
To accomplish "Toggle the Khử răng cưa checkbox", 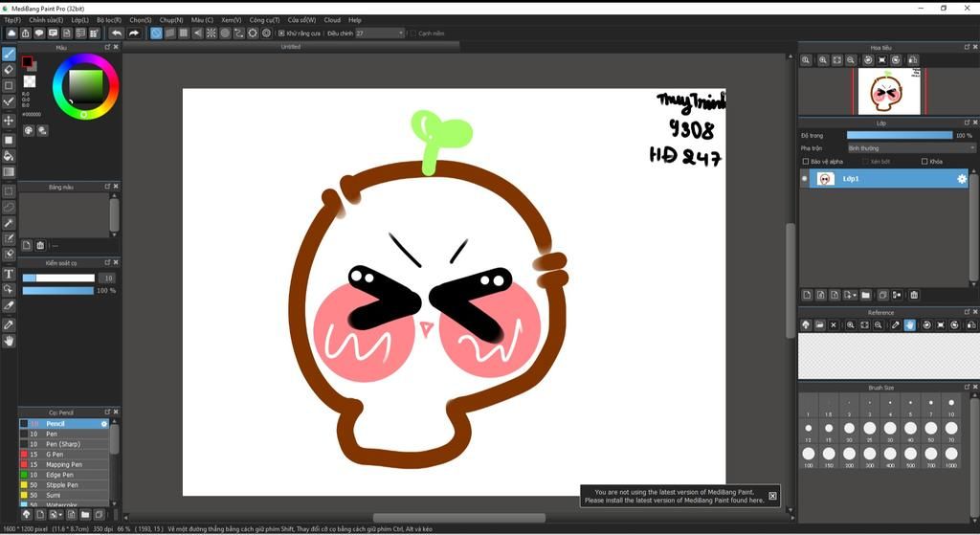I will pos(281,33).
